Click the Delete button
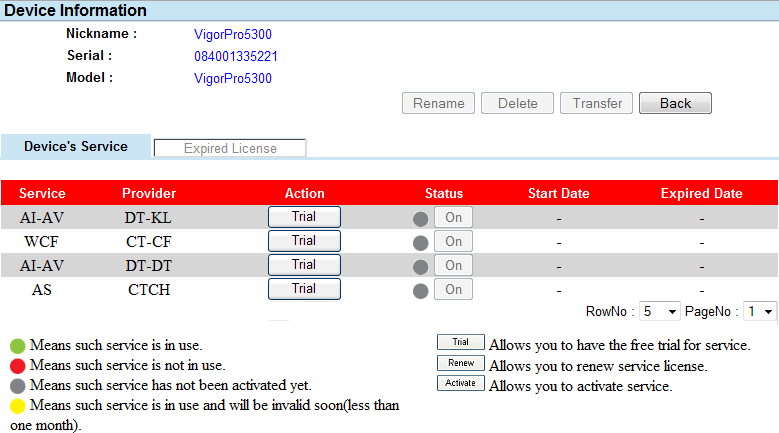This screenshot has width=779, height=433. point(518,103)
